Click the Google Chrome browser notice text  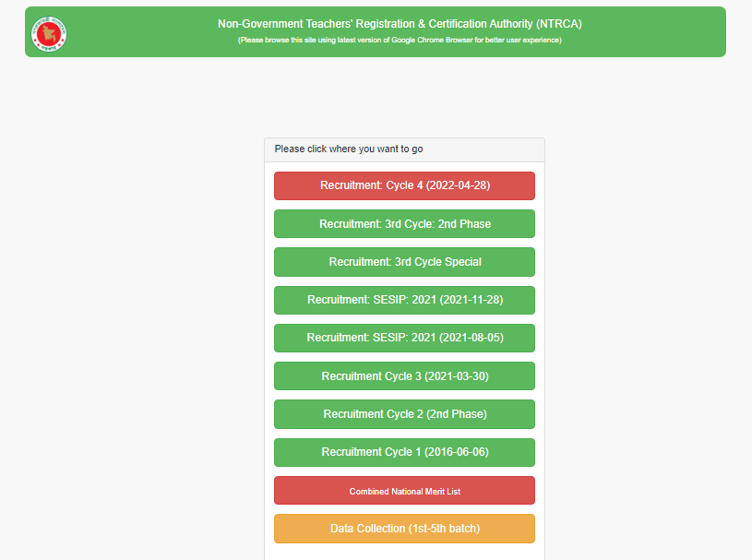tap(400, 41)
